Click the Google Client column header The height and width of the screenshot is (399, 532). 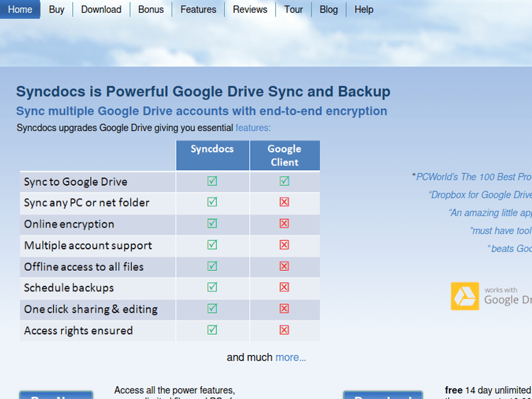[284, 155]
